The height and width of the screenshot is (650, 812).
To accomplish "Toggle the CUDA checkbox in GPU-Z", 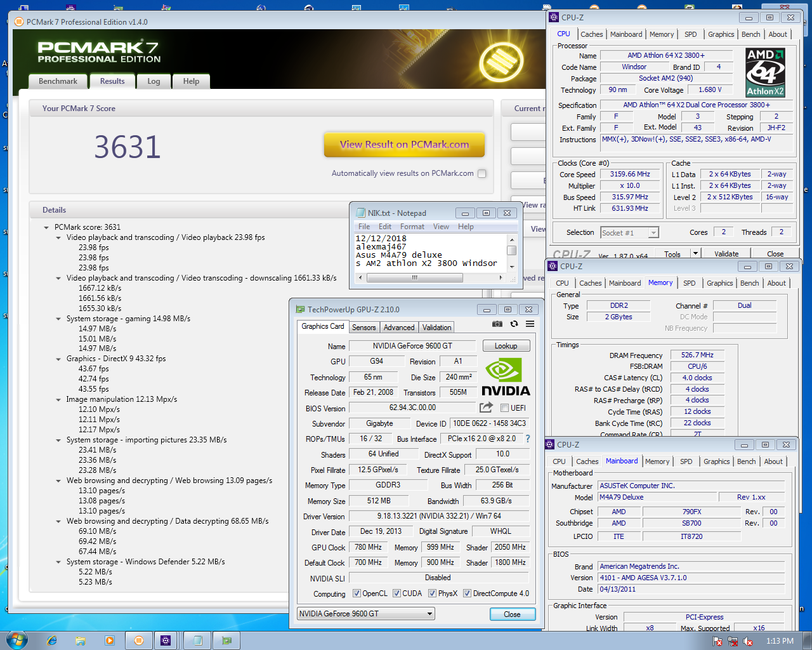I will coord(396,594).
